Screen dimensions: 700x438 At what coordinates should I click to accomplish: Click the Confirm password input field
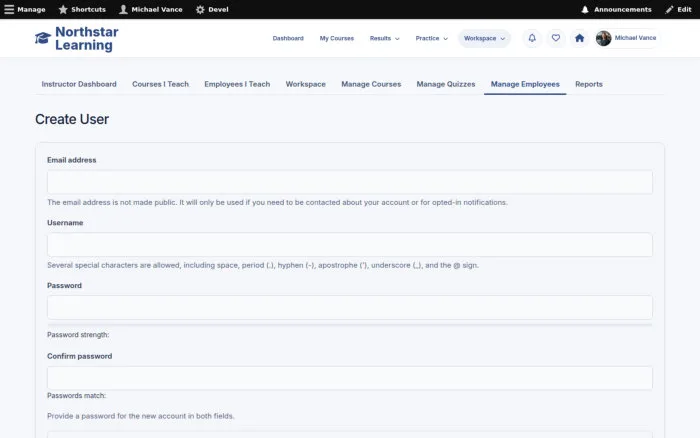[x=350, y=378]
